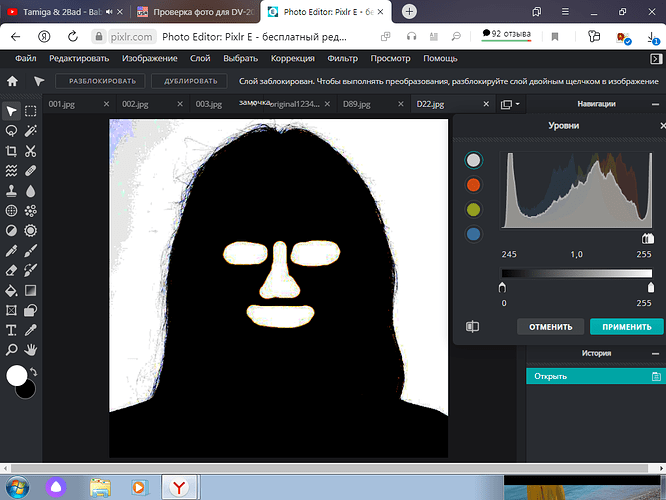Click the Home icon in Pixlr toolbar
The width and height of the screenshot is (666, 500).
tap(12, 81)
